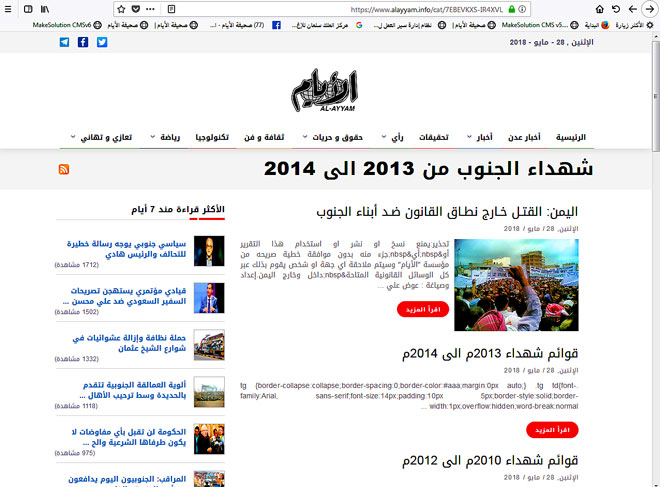The width and height of the screenshot is (660, 487).
Task: Click thumbnail beside الحكومة لن تقبل story
Action: [x=209, y=439]
